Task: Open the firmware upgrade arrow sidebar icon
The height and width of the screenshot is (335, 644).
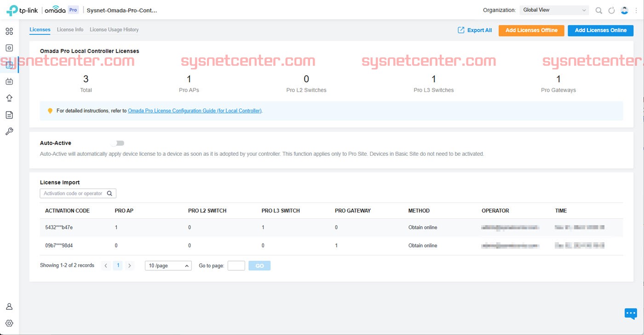Action: point(9,98)
